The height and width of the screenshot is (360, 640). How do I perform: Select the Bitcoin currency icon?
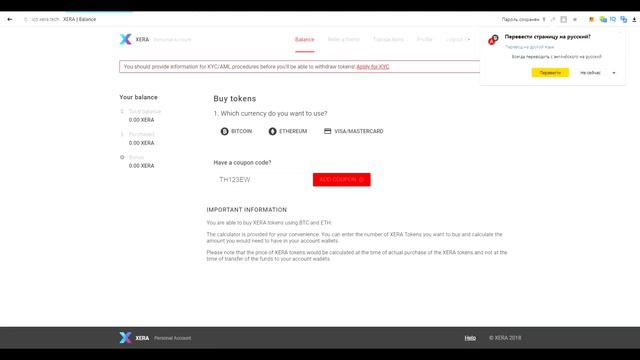point(224,131)
